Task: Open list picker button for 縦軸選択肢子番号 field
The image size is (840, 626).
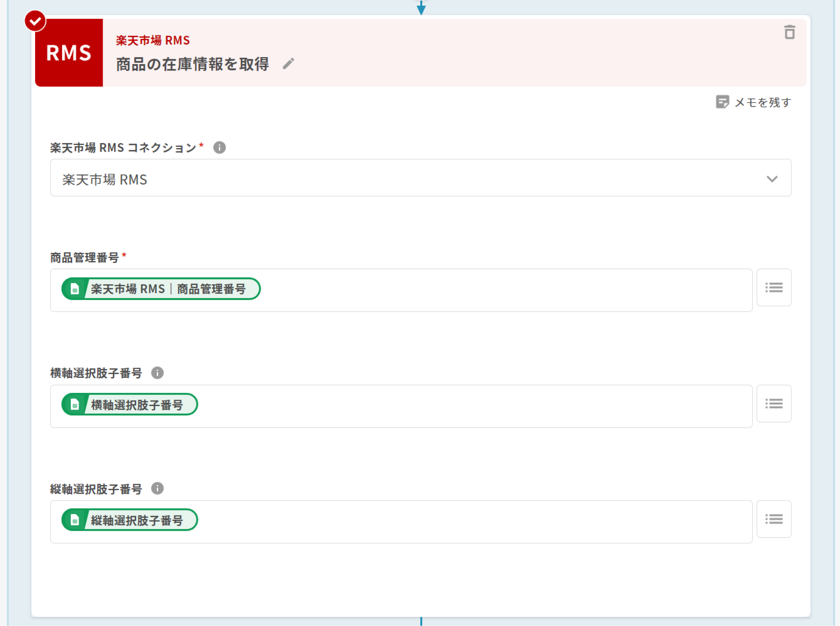Action: [774, 519]
